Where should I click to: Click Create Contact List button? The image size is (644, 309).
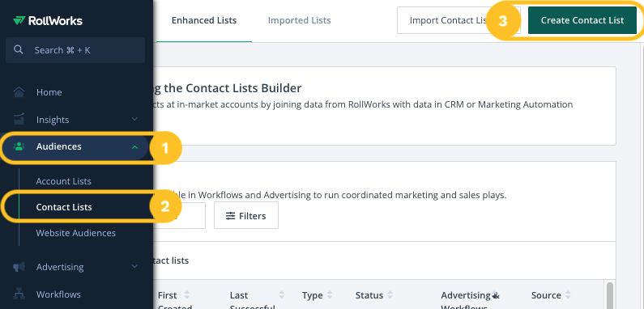click(x=582, y=20)
